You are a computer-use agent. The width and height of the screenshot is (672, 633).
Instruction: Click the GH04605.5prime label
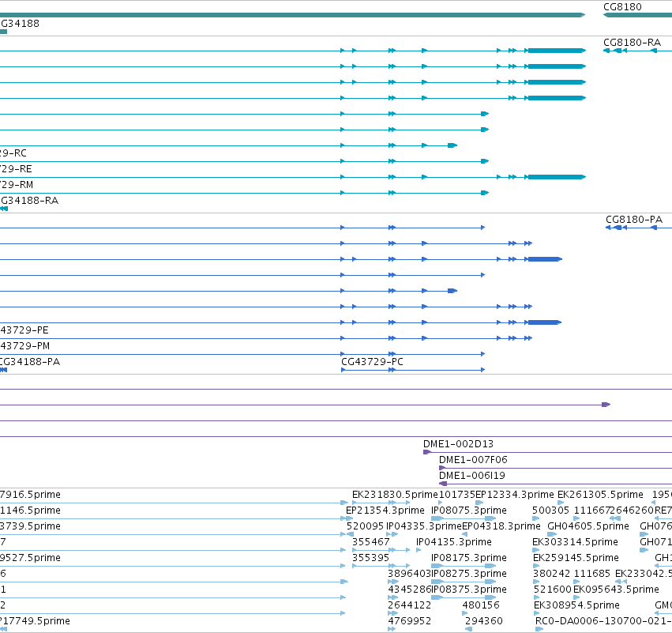pyautogui.click(x=588, y=526)
